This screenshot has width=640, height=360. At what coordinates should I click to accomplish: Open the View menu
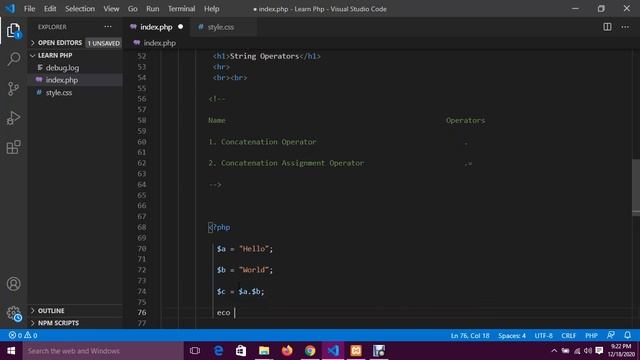click(111, 9)
